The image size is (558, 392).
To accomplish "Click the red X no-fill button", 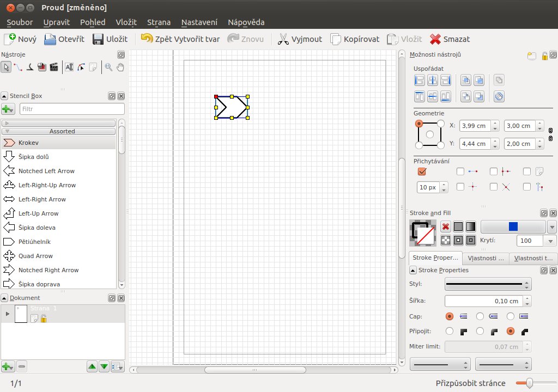I will click(x=446, y=226).
